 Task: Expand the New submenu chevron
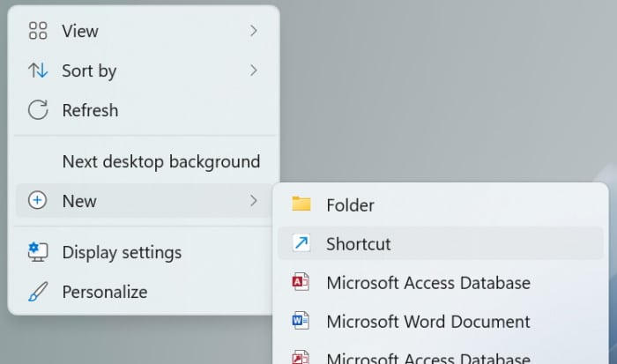pyautogui.click(x=254, y=201)
